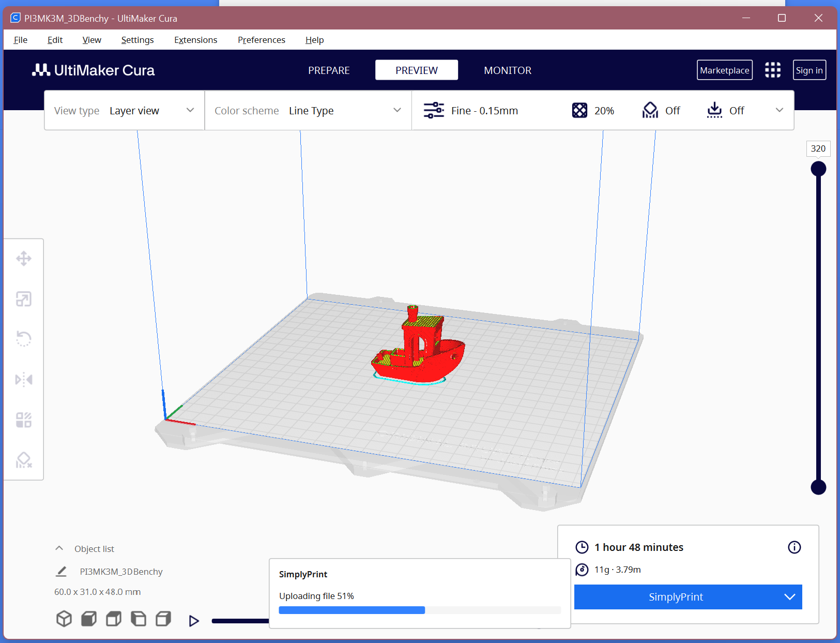
Task: Select the Rotate tool
Action: pyautogui.click(x=24, y=339)
